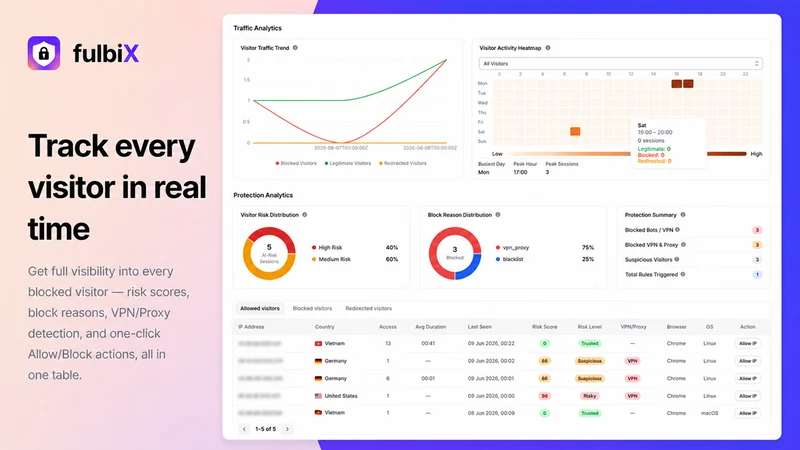Sort by the Last Seen column header
This screenshot has width=800, height=450.
pos(480,327)
